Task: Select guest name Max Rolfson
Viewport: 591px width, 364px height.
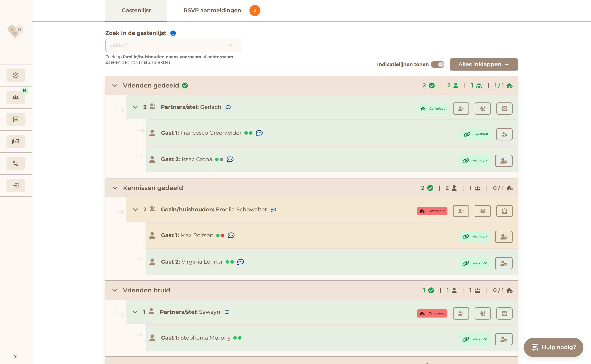Action: (197, 235)
